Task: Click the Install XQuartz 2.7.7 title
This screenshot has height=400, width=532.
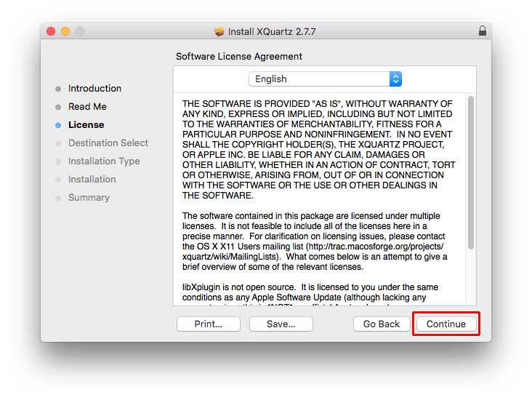Action: (272, 31)
